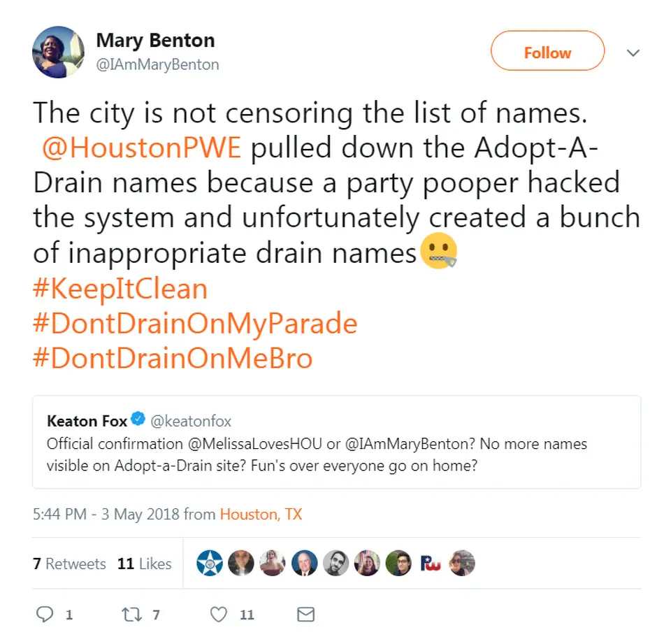This screenshot has width=671, height=644.
Task: Open the #DontDrainOnMyParade hashtag
Action: [x=195, y=323]
